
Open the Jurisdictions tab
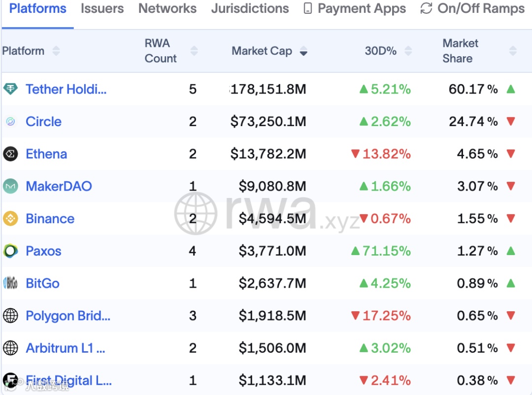click(x=250, y=9)
